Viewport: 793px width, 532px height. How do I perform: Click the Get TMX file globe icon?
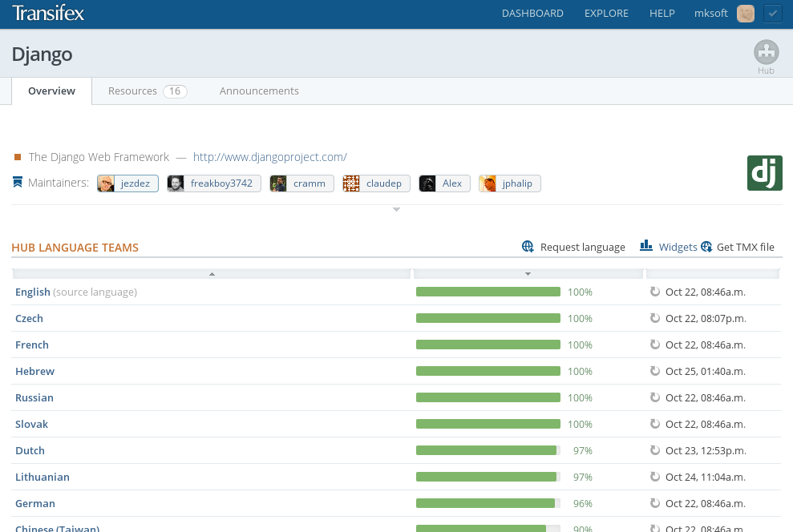[x=706, y=247]
